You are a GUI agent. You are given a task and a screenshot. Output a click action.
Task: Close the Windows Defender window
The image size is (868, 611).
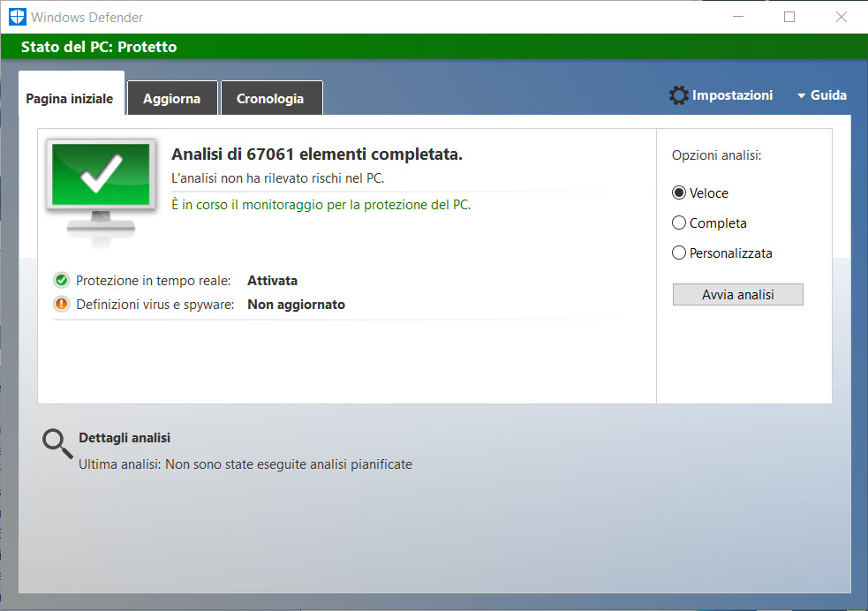point(841,17)
